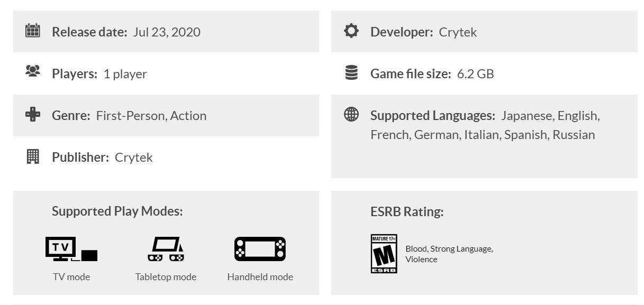Click the Publisher building icon
This screenshot has width=644, height=305.
point(33,156)
